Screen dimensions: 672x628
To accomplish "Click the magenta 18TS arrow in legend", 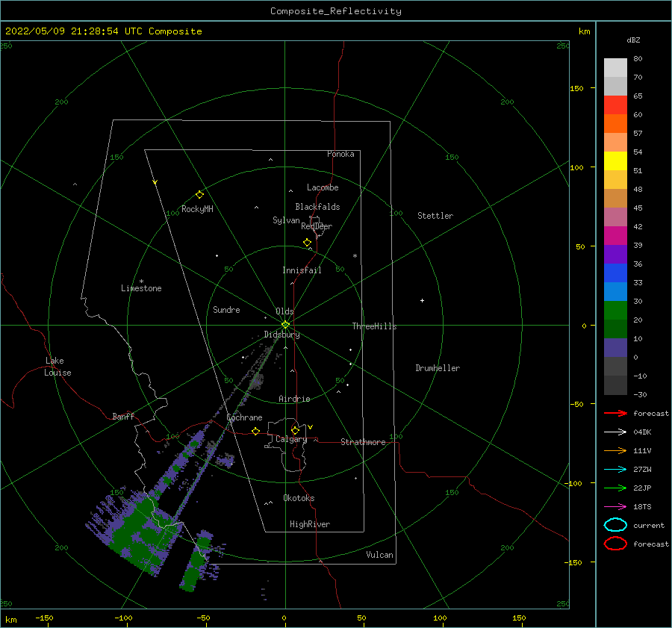I will click(x=616, y=507).
